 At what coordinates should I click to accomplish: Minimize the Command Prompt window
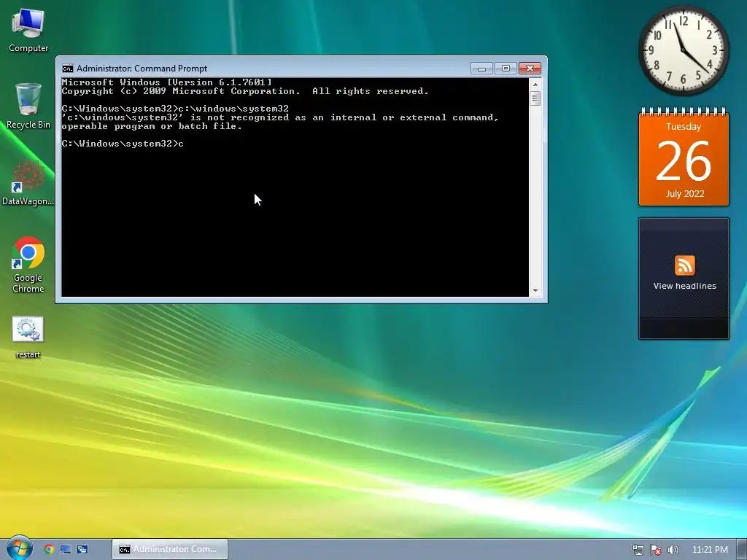pyautogui.click(x=481, y=68)
